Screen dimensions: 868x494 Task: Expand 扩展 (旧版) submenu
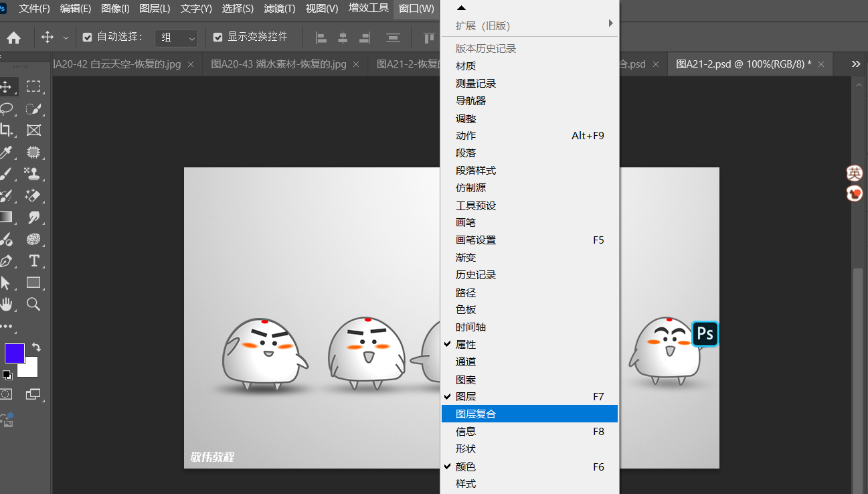[529, 26]
